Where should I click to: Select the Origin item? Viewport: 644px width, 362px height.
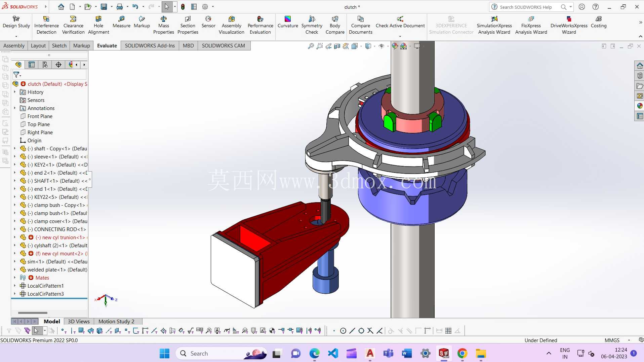coord(34,140)
